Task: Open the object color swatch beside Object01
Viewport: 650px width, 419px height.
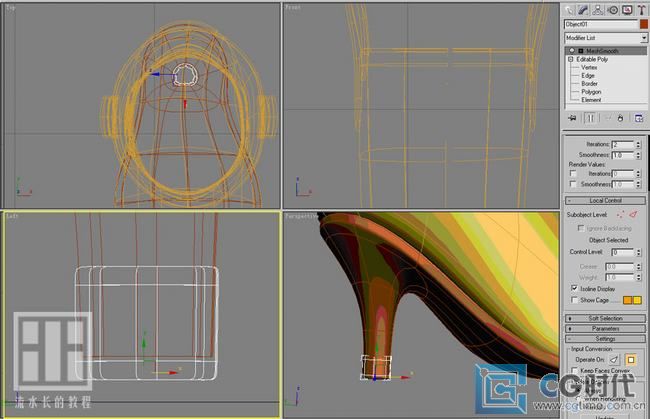Action: [643, 24]
